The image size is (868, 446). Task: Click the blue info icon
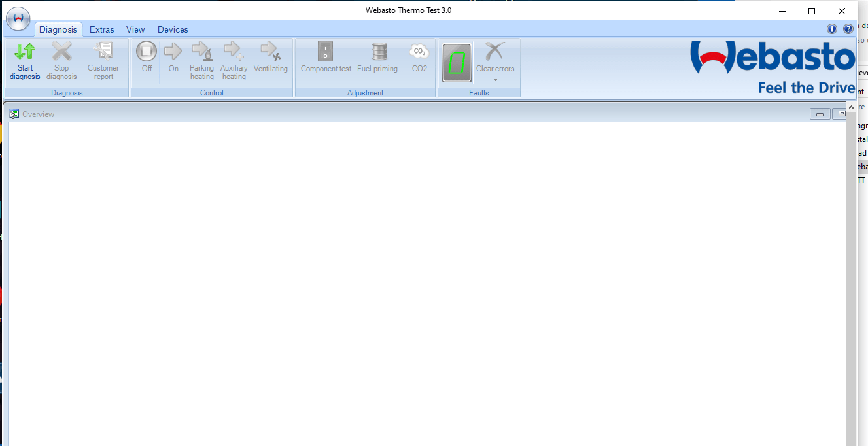click(x=832, y=29)
